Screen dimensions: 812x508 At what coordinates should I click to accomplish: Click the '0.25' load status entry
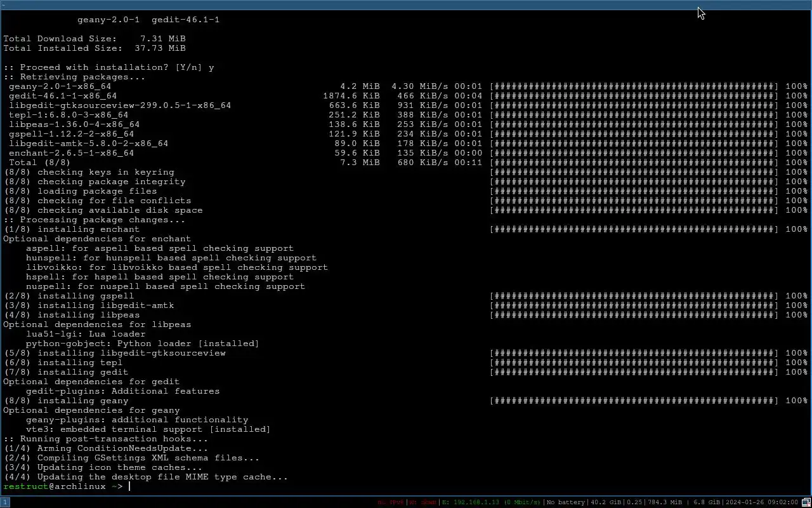click(x=635, y=502)
